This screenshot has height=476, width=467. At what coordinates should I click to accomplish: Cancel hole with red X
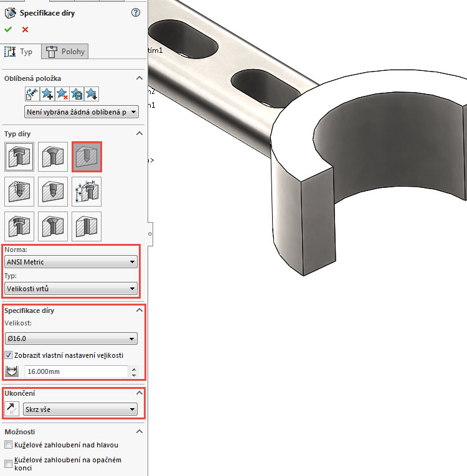tap(25, 29)
